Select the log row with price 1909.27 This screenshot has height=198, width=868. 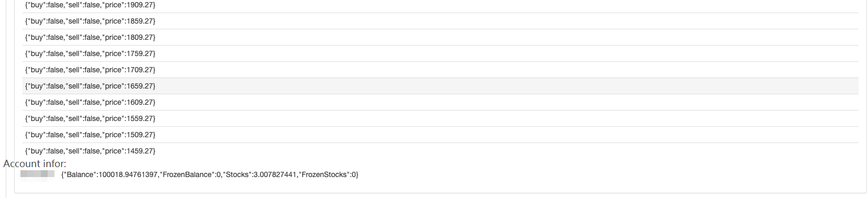click(x=440, y=5)
